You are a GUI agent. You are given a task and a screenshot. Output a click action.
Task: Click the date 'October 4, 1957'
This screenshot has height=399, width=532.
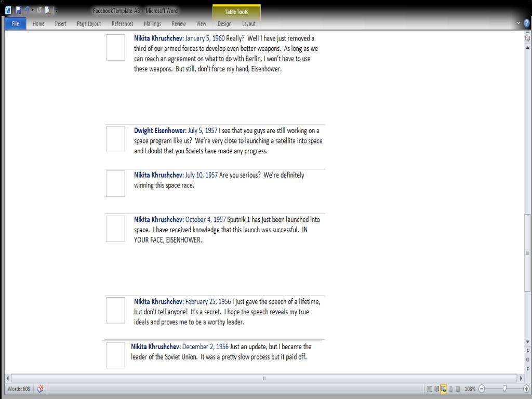click(206, 220)
